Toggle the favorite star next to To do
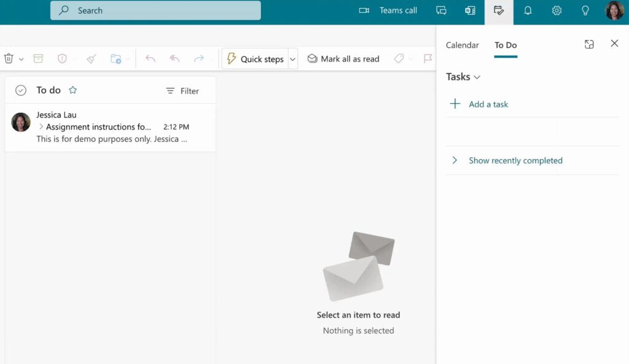629x364 pixels. pos(72,90)
